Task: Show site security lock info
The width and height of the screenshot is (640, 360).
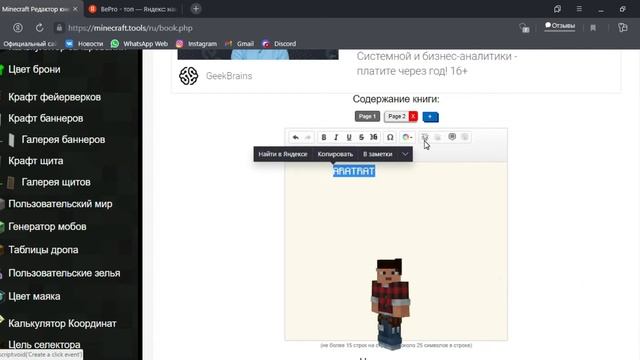Action: pos(59,28)
